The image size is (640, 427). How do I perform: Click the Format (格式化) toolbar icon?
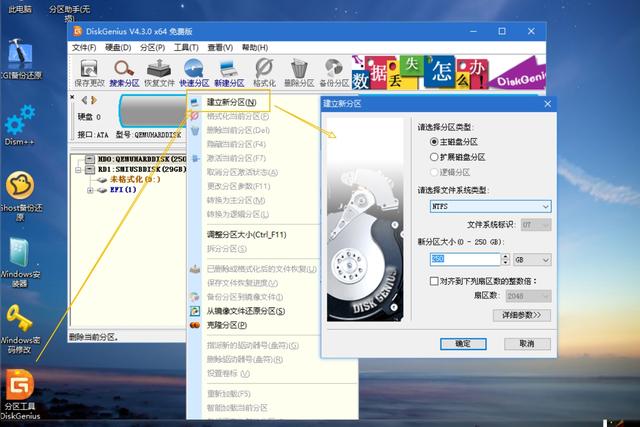pos(264,73)
